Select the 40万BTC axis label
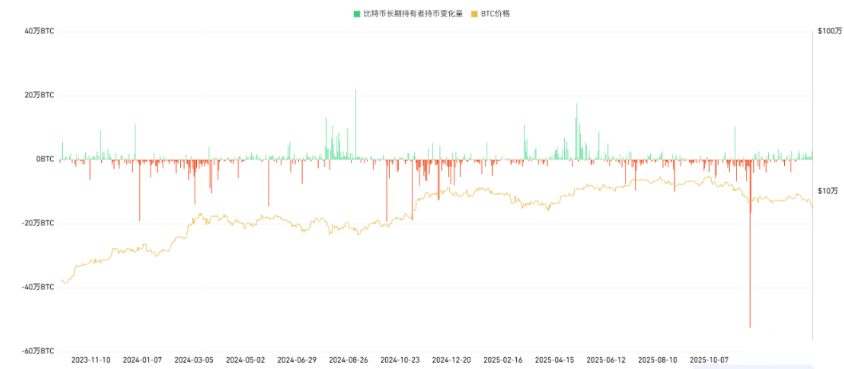The height and width of the screenshot is (369, 844). 40,32
